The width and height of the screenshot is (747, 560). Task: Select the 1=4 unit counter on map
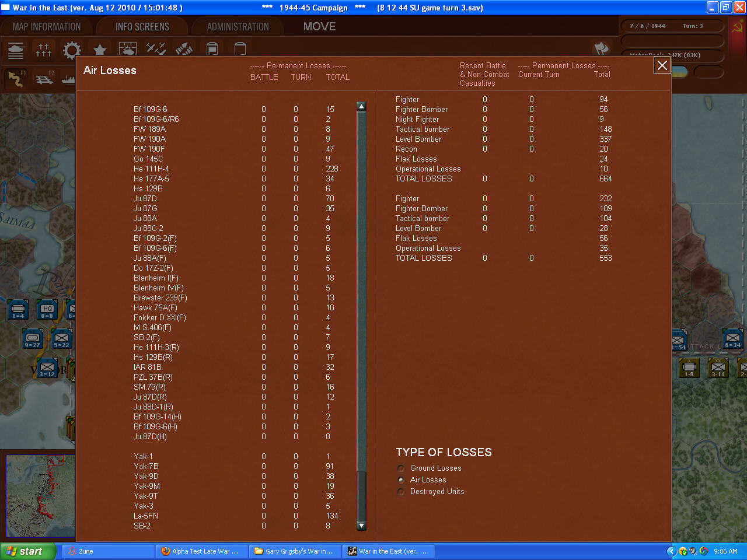click(x=18, y=310)
